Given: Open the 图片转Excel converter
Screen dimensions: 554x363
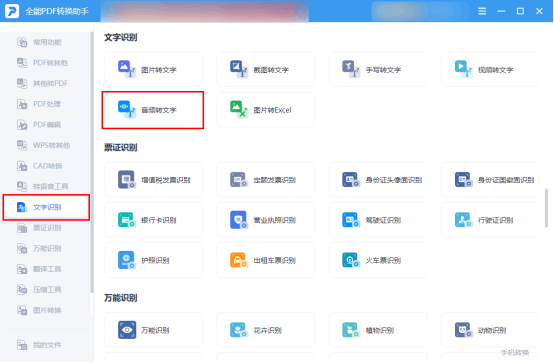Looking at the screenshot, I should [265, 110].
